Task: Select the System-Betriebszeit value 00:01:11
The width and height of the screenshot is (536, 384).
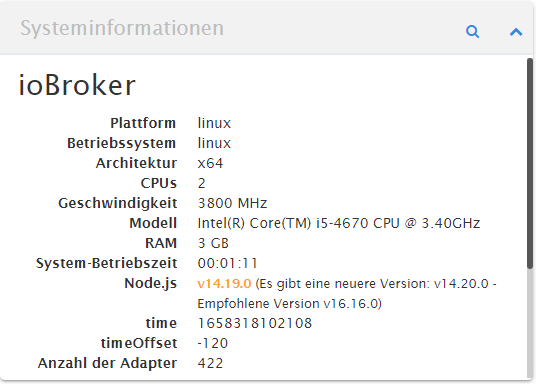Action: point(227,263)
